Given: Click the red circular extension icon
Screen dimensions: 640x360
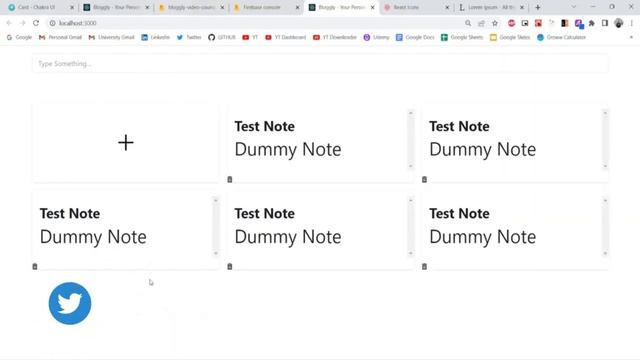Looking at the screenshot, I should point(511,23).
